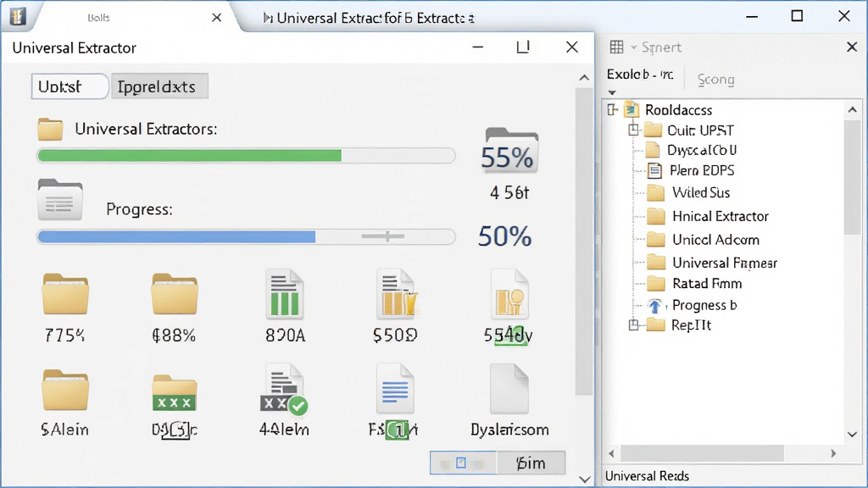Select the Uplst tab
868x488 pixels.
tap(70, 86)
